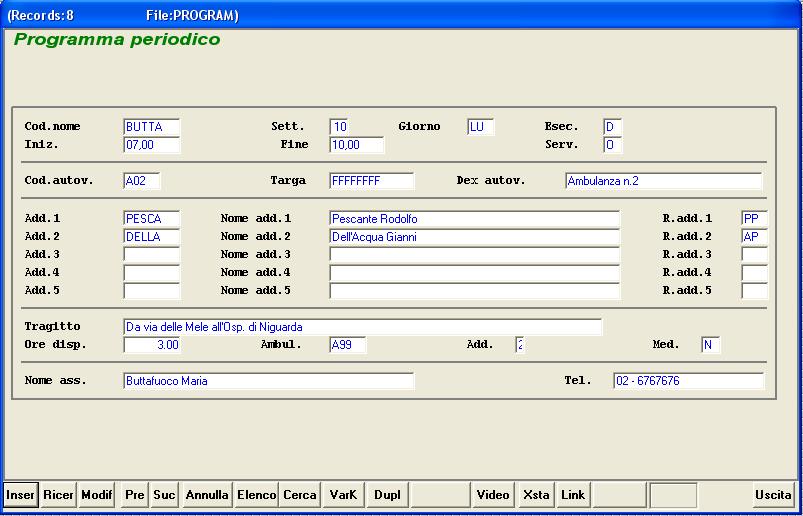This screenshot has height=516, width=803.
Task: Select the Esec. field showing D
Action: coord(612,127)
